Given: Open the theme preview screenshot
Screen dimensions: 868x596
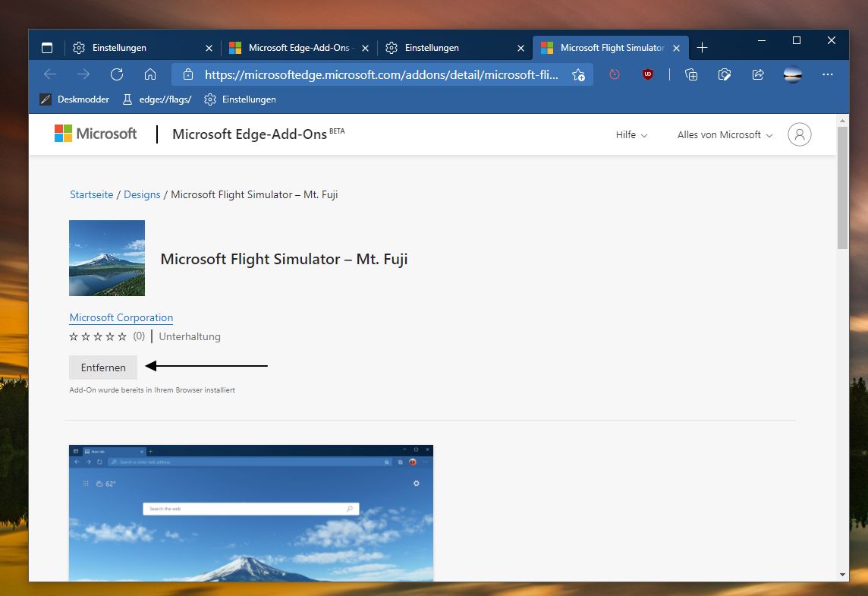Looking at the screenshot, I should point(251,513).
